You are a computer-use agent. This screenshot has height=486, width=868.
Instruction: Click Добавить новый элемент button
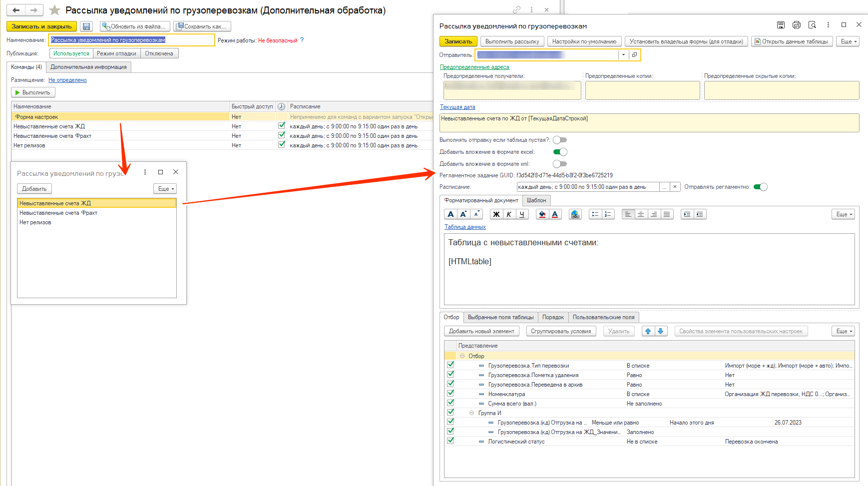pyautogui.click(x=481, y=331)
